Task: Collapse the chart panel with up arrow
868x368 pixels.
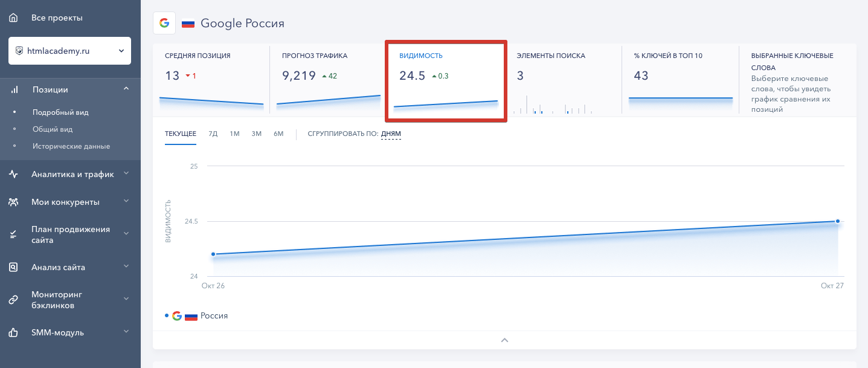Action: (504, 340)
